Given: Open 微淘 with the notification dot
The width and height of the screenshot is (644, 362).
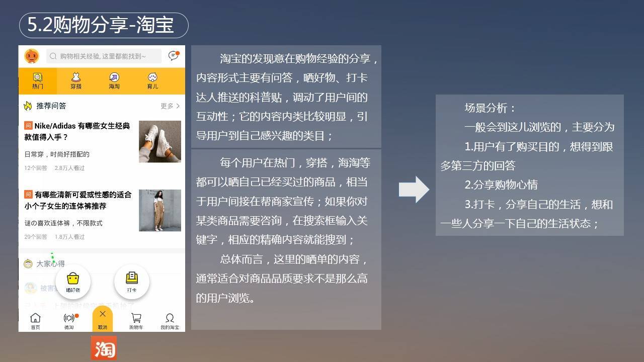Looking at the screenshot, I should click(x=68, y=319).
